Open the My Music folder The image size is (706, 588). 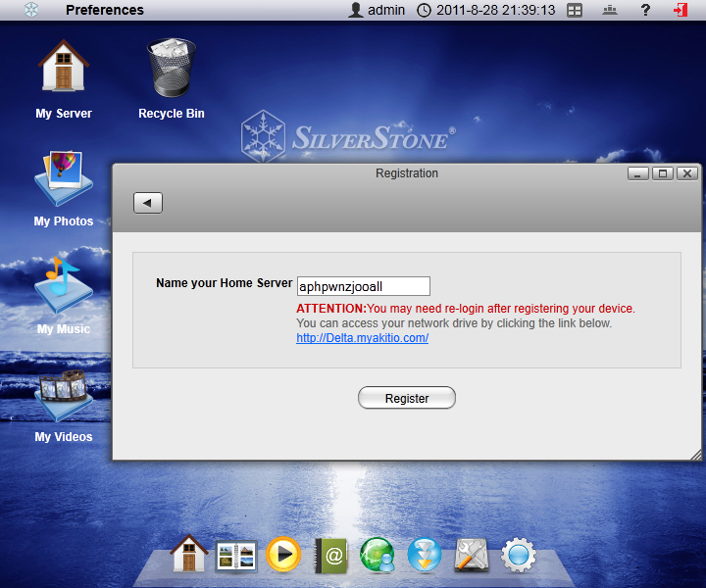[x=64, y=286]
